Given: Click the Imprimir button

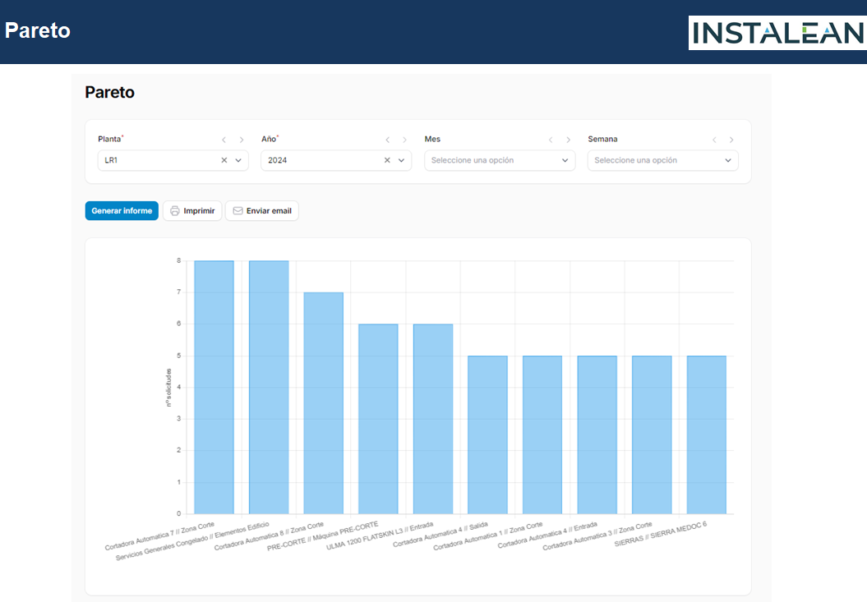Looking at the screenshot, I should pyautogui.click(x=192, y=211).
